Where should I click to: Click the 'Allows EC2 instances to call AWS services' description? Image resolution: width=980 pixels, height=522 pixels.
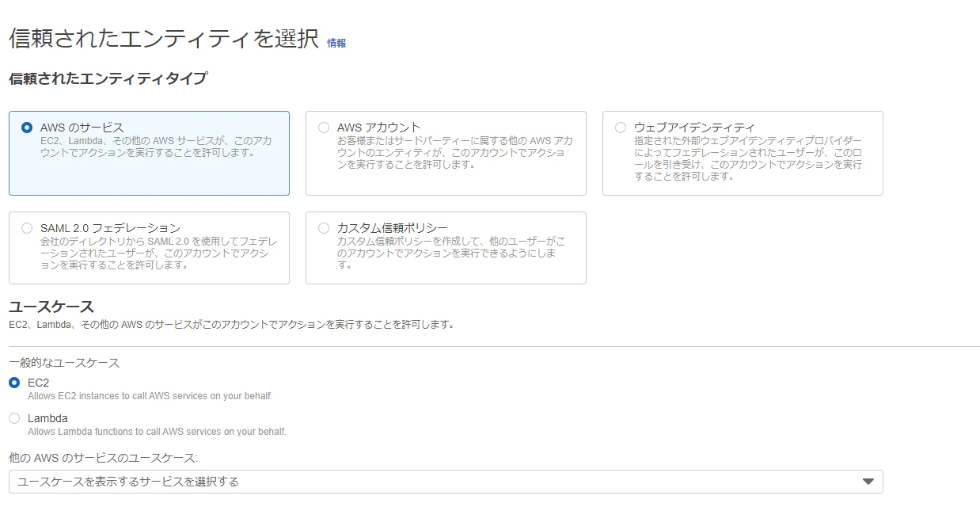point(150,396)
